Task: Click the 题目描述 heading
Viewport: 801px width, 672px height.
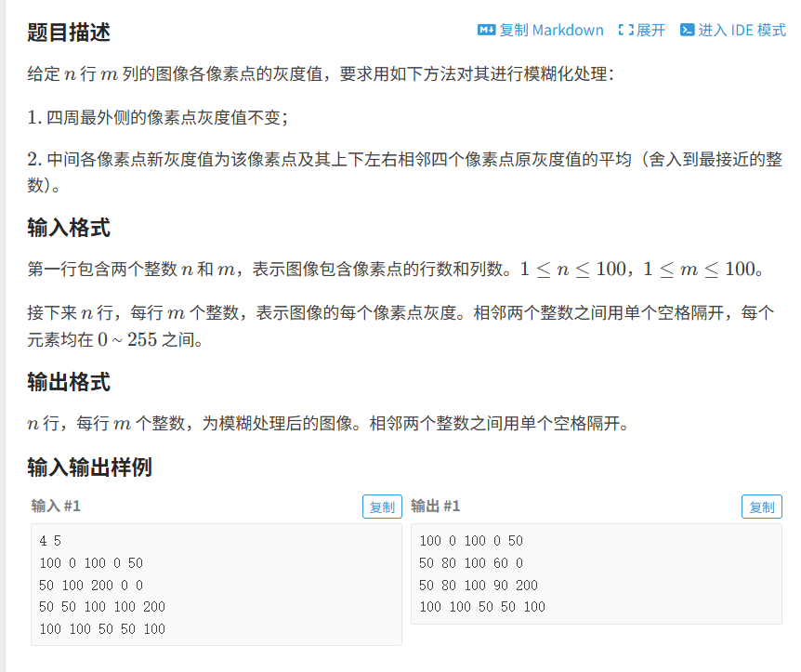Action: coord(69,33)
